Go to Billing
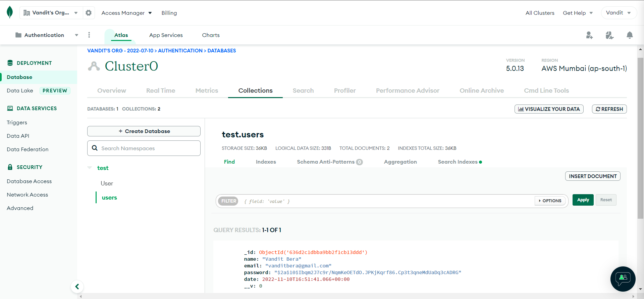 point(169,13)
